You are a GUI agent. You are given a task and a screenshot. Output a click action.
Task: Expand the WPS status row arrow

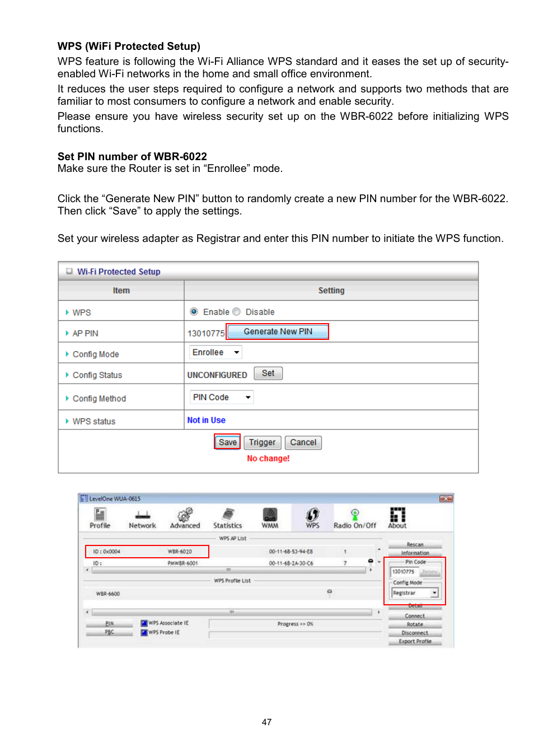67,421
